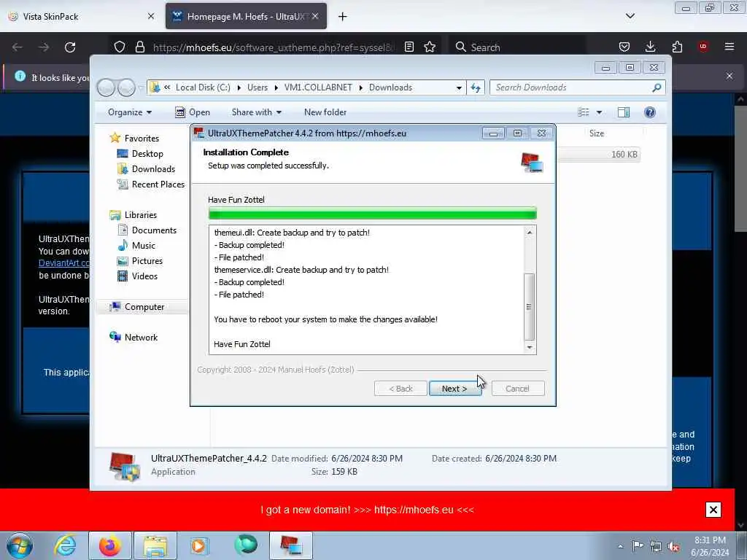Image resolution: width=747 pixels, height=560 pixels.
Task: Click the install log scrollbar thumb
Action: click(x=530, y=307)
